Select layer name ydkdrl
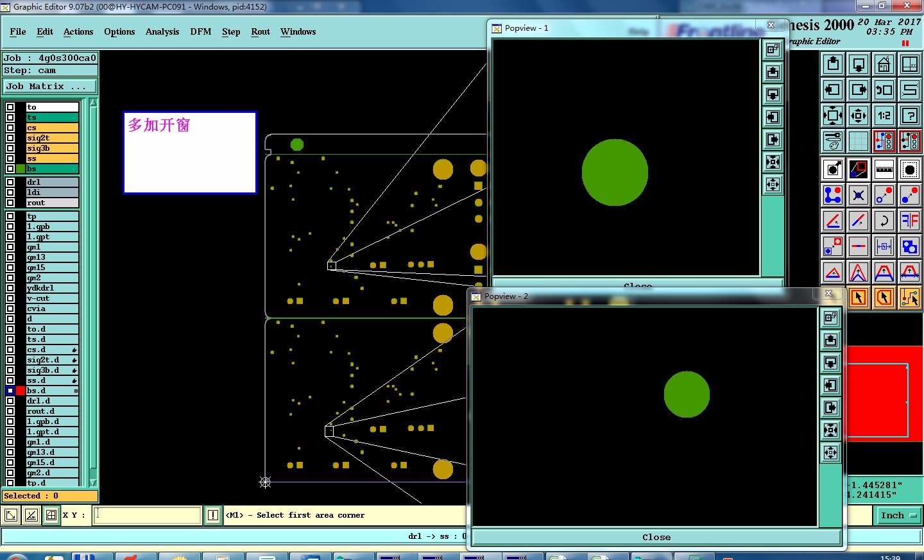The height and width of the screenshot is (560, 924). click(52, 288)
